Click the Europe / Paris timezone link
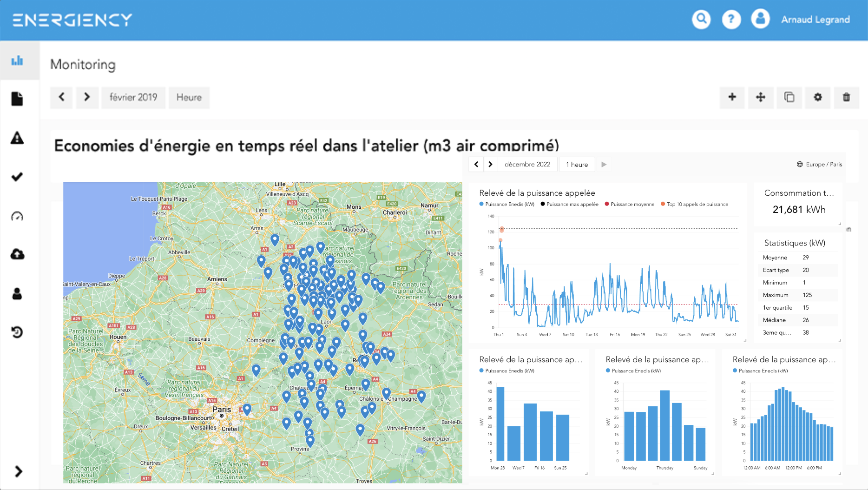868x490 pixels. coord(819,165)
